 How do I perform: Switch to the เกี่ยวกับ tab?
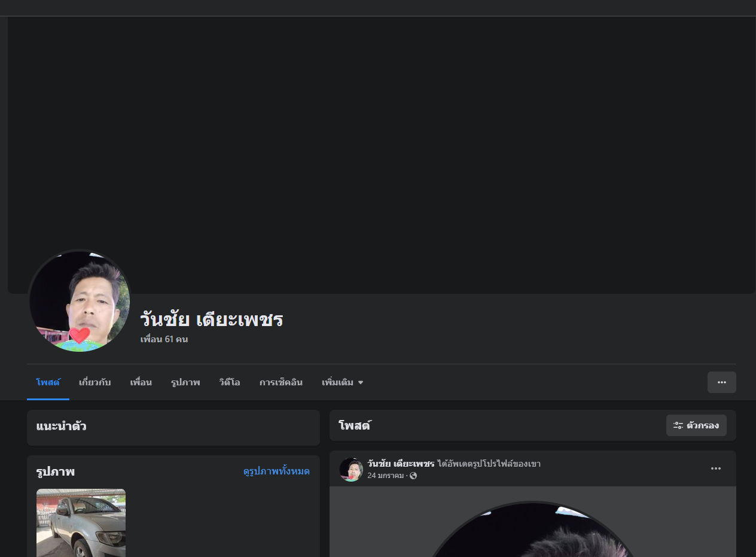94,382
